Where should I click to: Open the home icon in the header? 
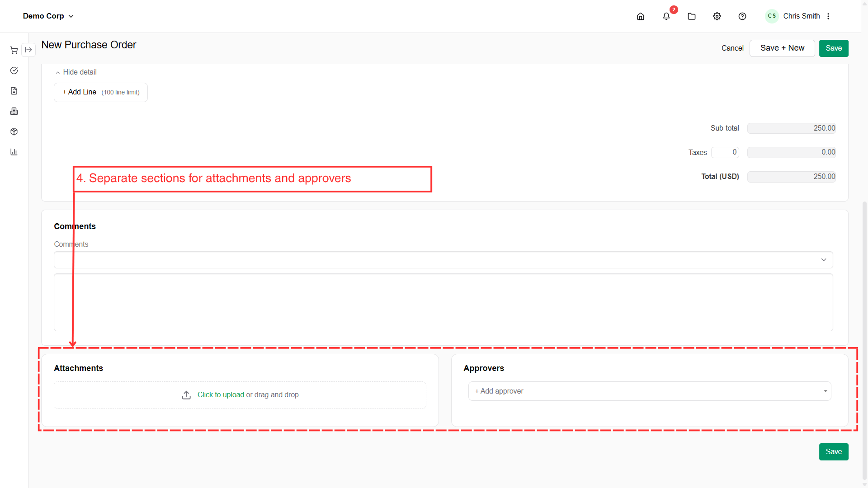(641, 16)
